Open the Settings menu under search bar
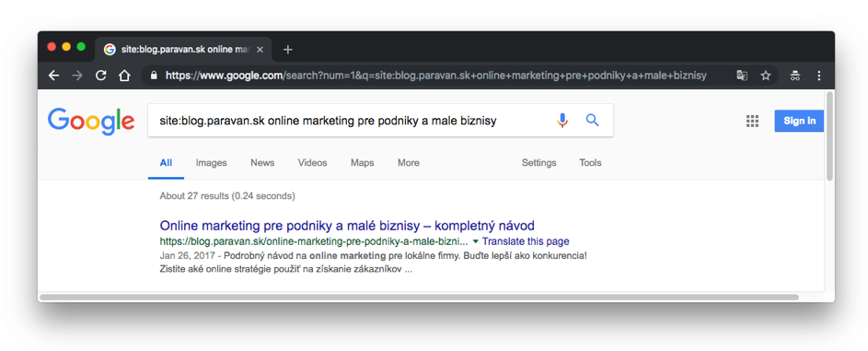 click(x=539, y=163)
